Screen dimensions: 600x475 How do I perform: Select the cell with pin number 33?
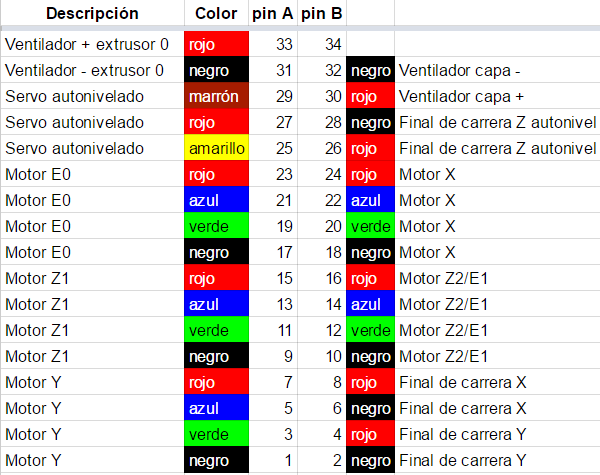pyautogui.click(x=273, y=44)
